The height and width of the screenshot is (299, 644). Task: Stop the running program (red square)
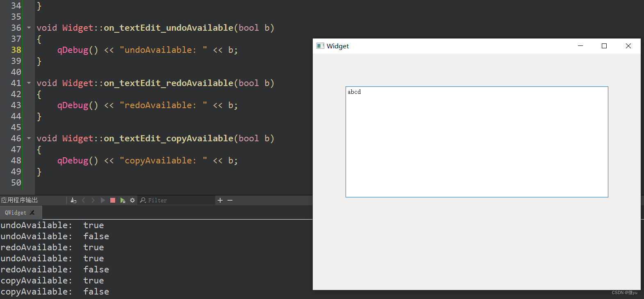tap(113, 200)
